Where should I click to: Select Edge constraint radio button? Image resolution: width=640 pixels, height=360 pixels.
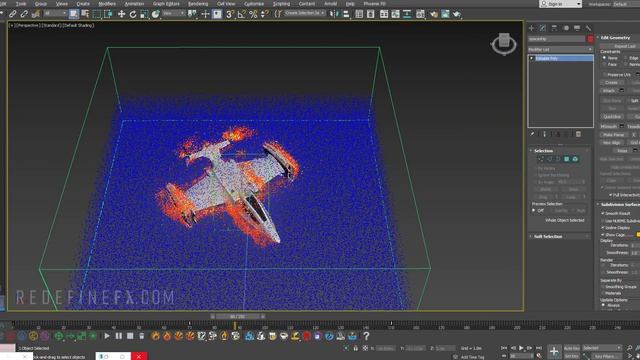pyautogui.click(x=626, y=58)
